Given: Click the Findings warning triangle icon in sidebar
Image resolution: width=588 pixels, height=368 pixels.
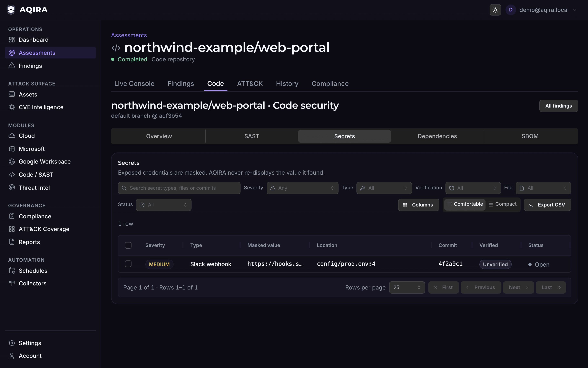Looking at the screenshot, I should pyautogui.click(x=12, y=66).
